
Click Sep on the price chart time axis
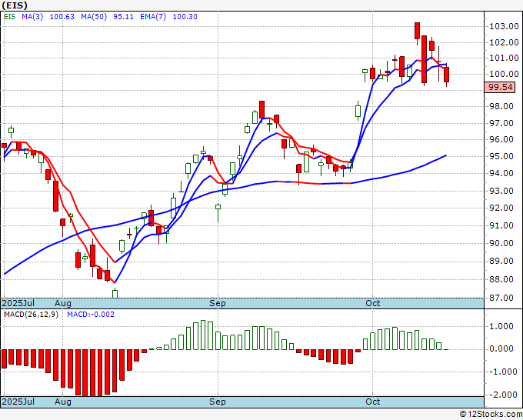[x=218, y=303]
